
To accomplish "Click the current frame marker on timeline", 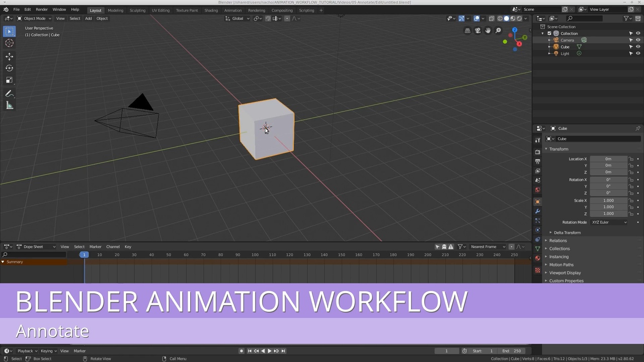I will point(84,255).
